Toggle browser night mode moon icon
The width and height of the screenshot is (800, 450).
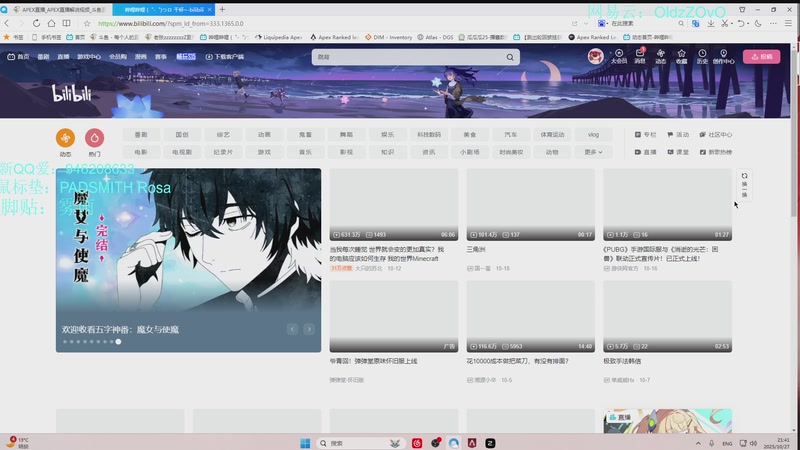pyautogui.click(x=758, y=23)
